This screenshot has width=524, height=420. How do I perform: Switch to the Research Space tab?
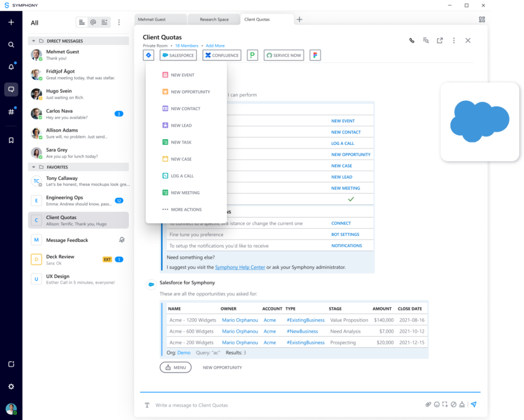pos(214,19)
